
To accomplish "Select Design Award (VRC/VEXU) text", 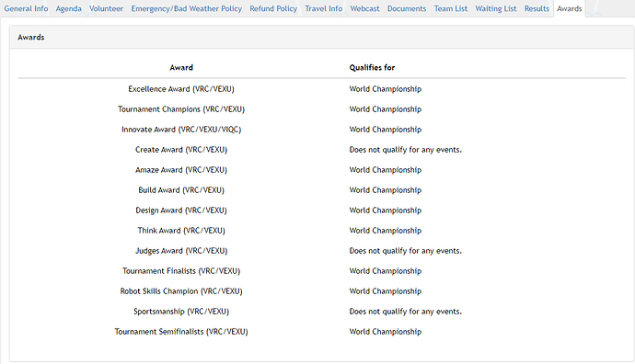I will coord(181,210).
